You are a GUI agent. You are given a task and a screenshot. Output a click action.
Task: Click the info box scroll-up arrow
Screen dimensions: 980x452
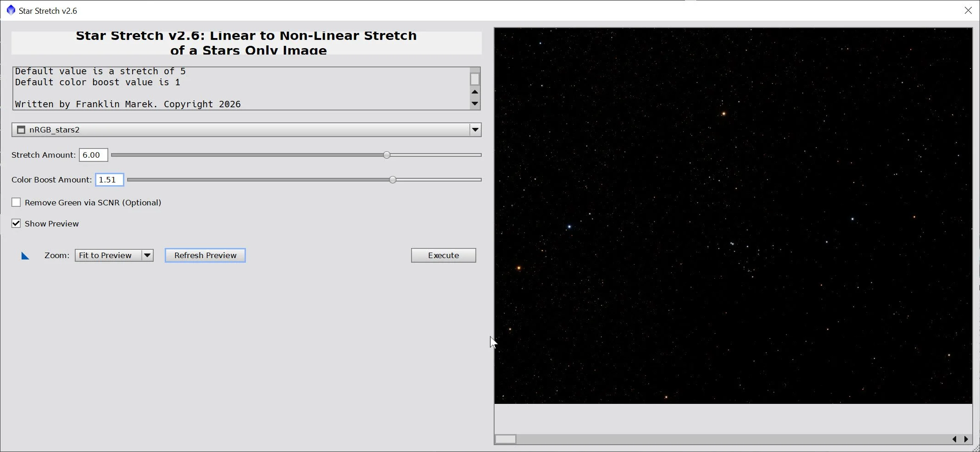pyautogui.click(x=475, y=92)
